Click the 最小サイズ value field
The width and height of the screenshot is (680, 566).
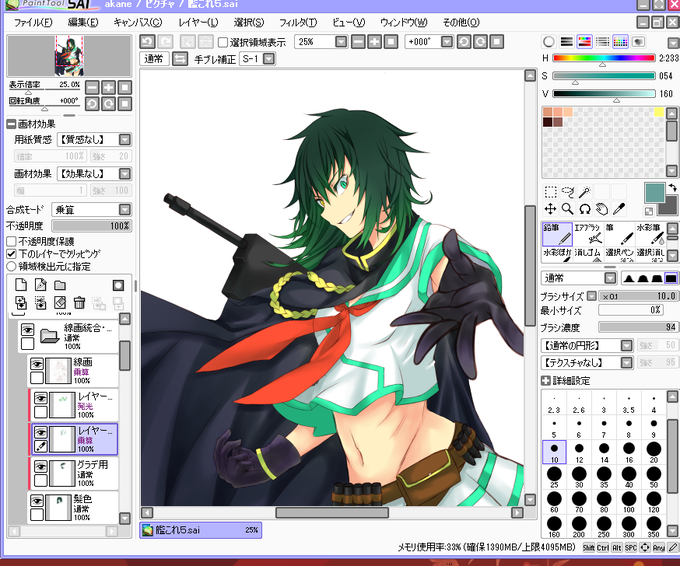coord(631,310)
